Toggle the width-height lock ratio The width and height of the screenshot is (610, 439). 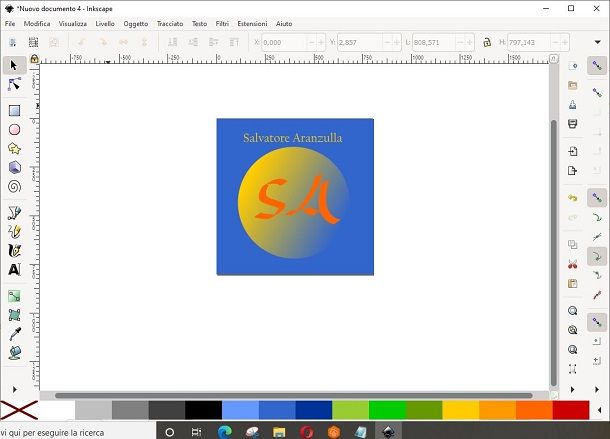click(487, 42)
